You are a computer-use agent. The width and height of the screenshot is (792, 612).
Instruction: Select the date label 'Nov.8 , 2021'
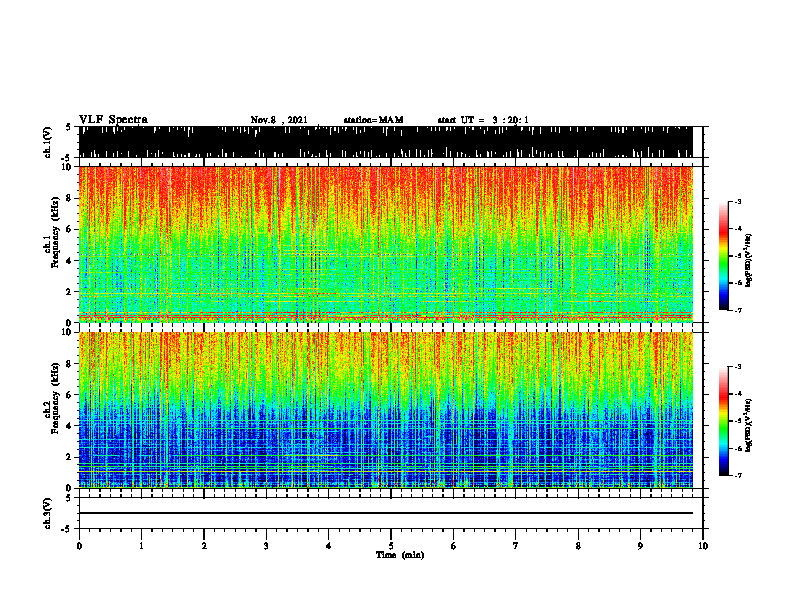tap(279, 120)
